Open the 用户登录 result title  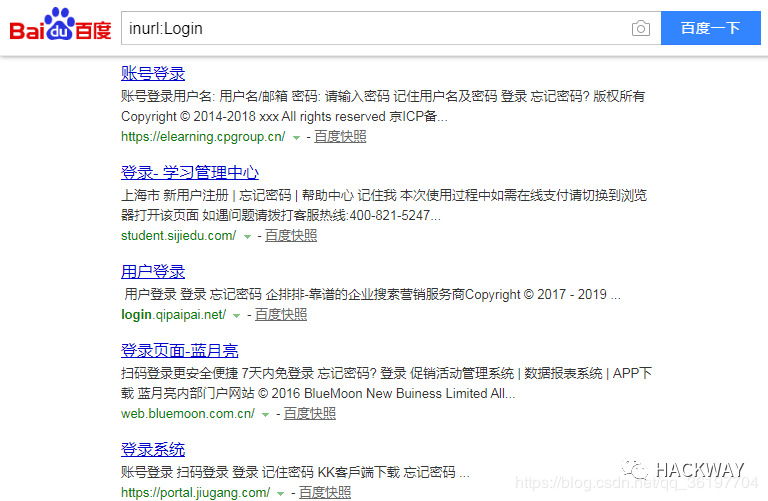tap(153, 271)
